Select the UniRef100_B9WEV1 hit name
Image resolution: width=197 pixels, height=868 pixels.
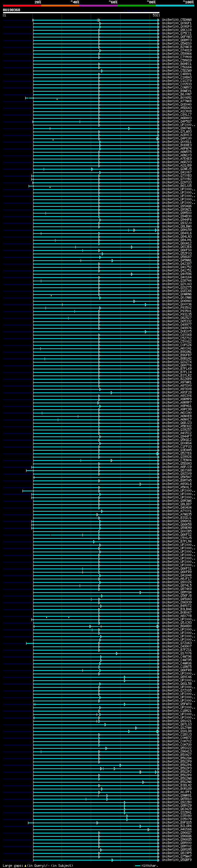point(177,91)
